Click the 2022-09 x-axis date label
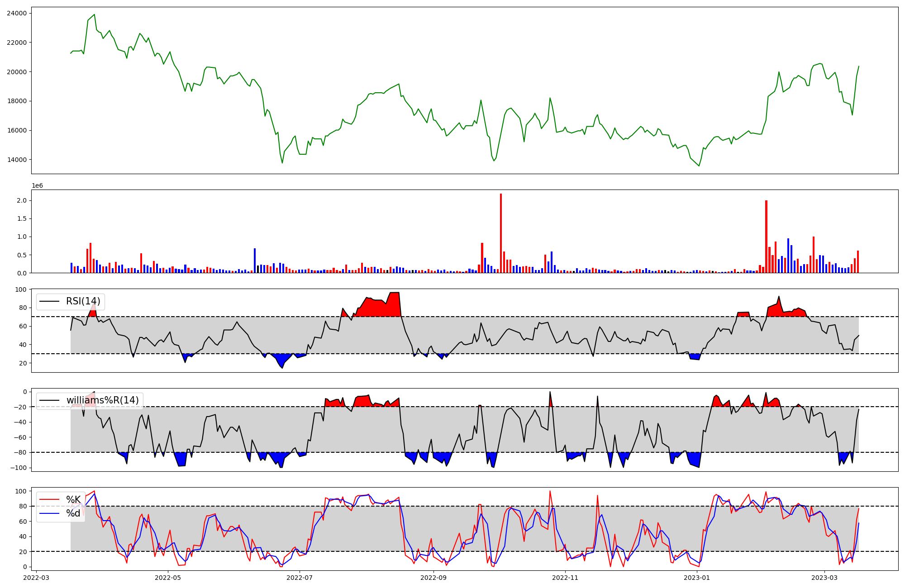Viewport: 905px width, 588px height. [433, 578]
